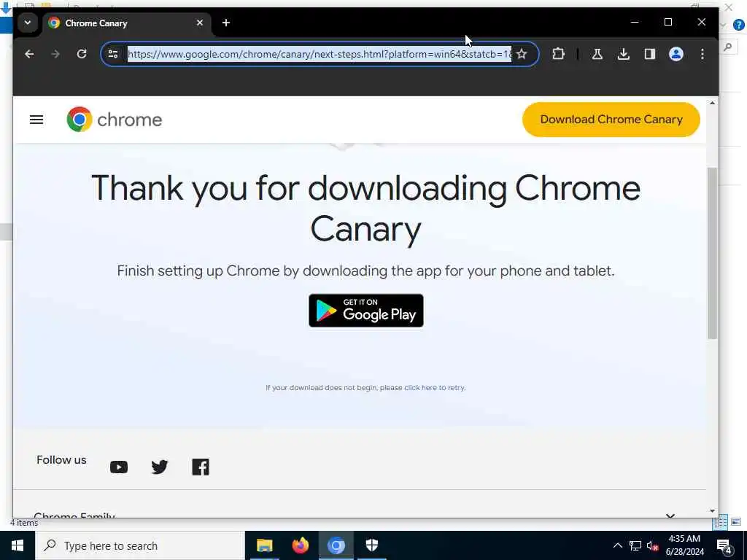Click the address bar URL field
Screen dimensions: 747x560
point(320,54)
